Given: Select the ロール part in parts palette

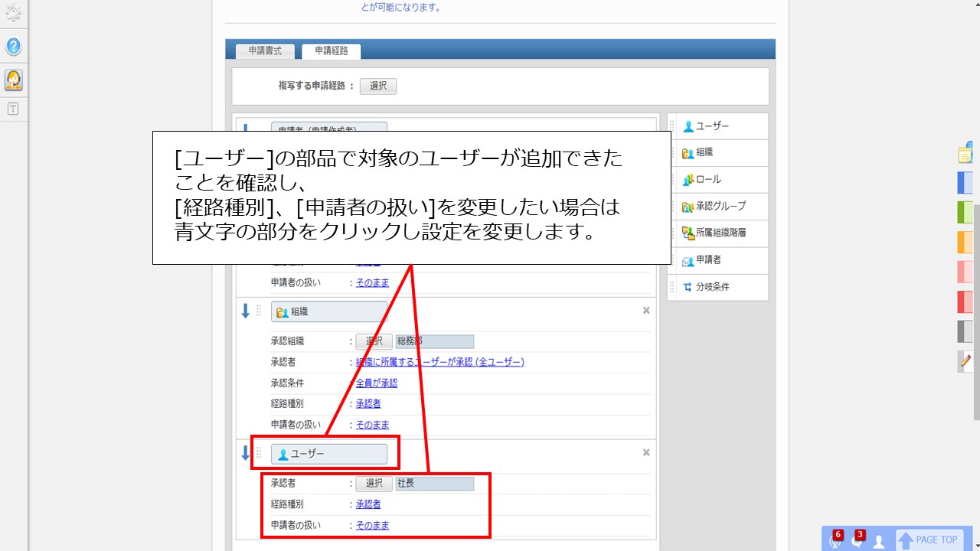Looking at the screenshot, I should (707, 180).
